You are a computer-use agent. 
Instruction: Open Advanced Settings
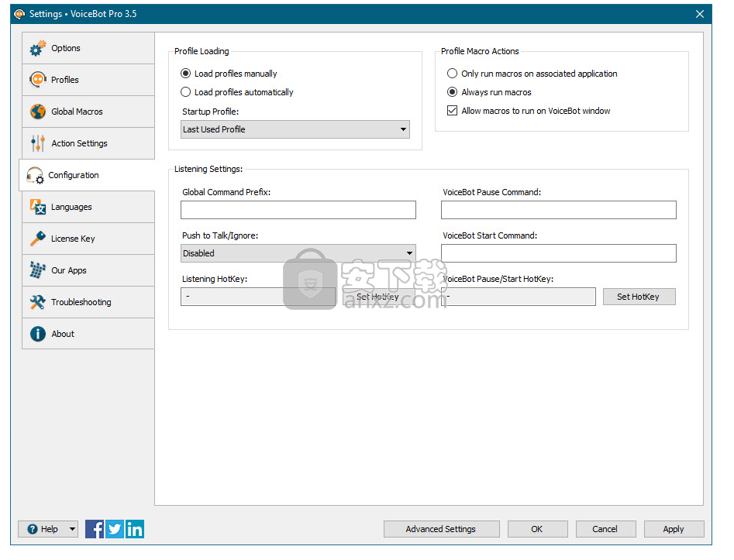point(442,529)
